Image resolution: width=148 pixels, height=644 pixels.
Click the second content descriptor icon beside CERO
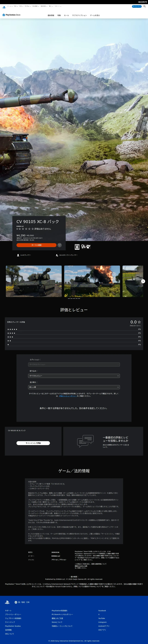[88, 247]
